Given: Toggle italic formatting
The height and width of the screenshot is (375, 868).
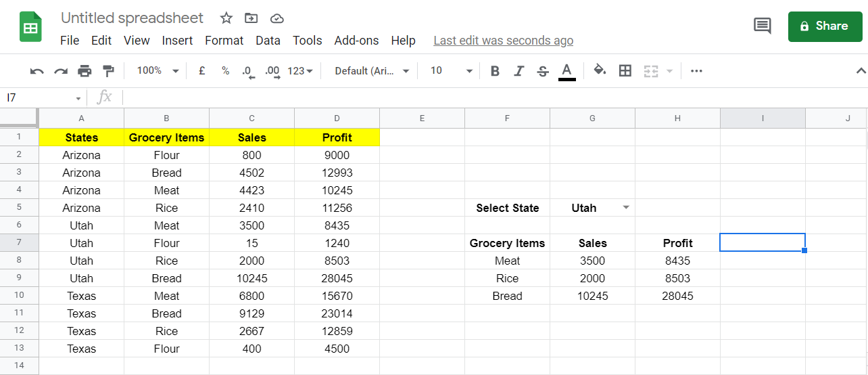Looking at the screenshot, I should 519,70.
